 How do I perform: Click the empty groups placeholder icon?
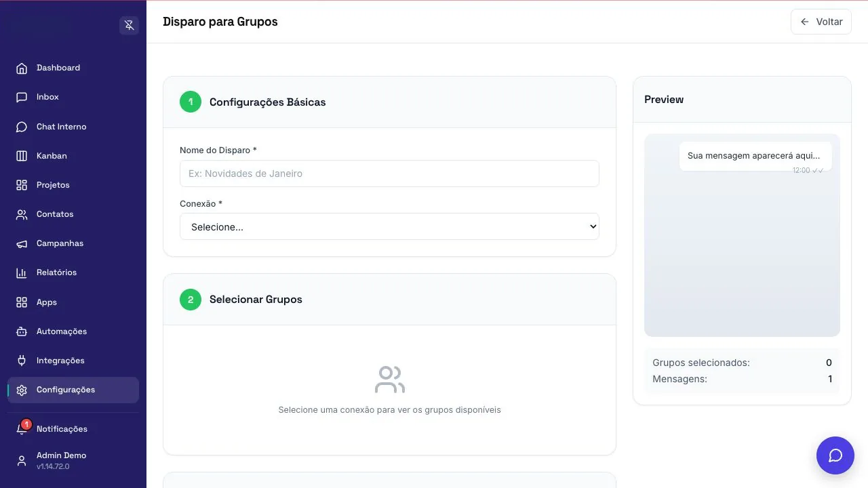tap(389, 380)
